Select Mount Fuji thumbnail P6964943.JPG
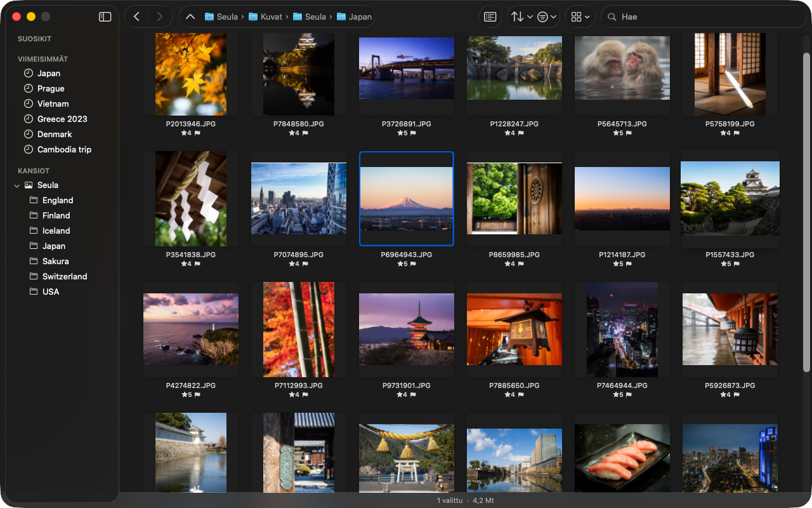This screenshot has width=812, height=508. tap(407, 199)
